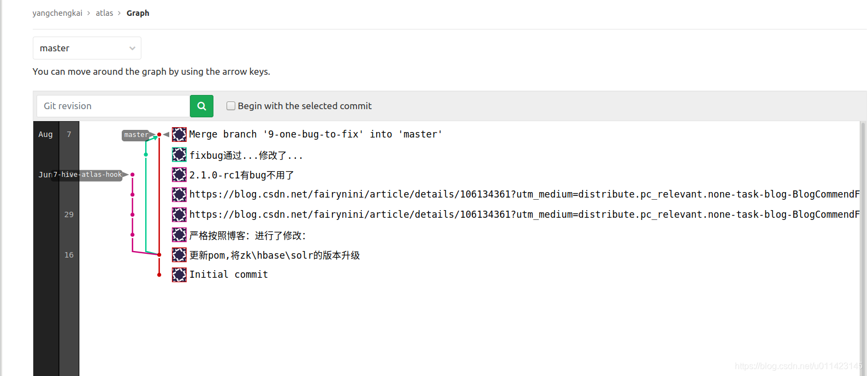868x376 pixels.
Task: Click the green search icon
Action: (201, 106)
